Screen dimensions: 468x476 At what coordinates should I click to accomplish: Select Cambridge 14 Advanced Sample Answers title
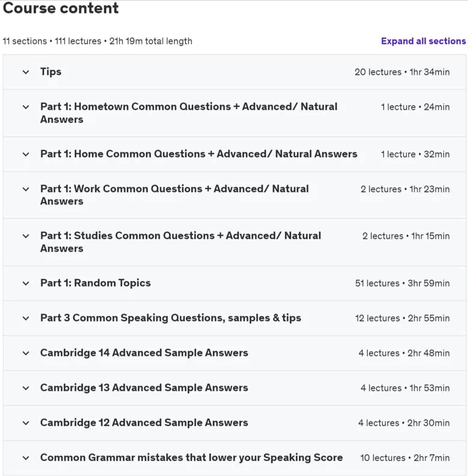(144, 353)
